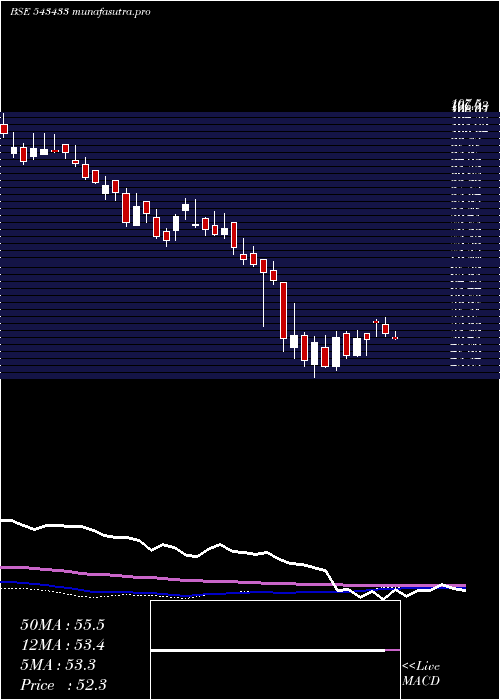
Task: Click the longest red candlestick body
Action: click(x=283, y=310)
